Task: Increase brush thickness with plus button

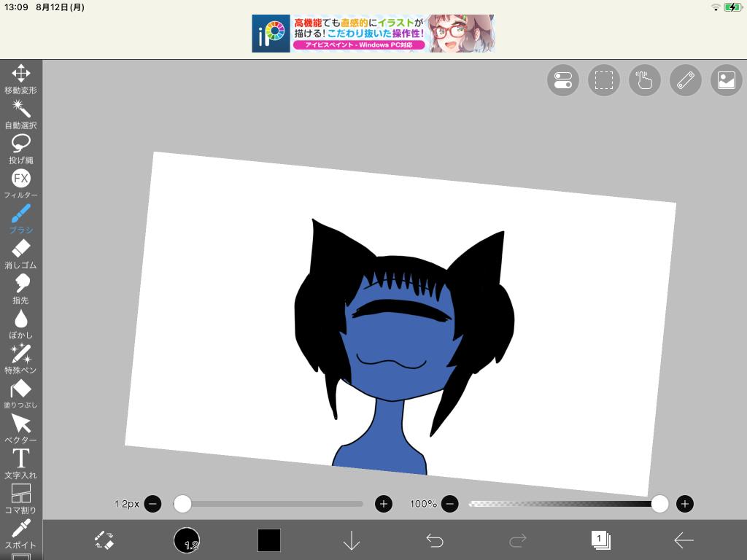Action: (x=384, y=504)
